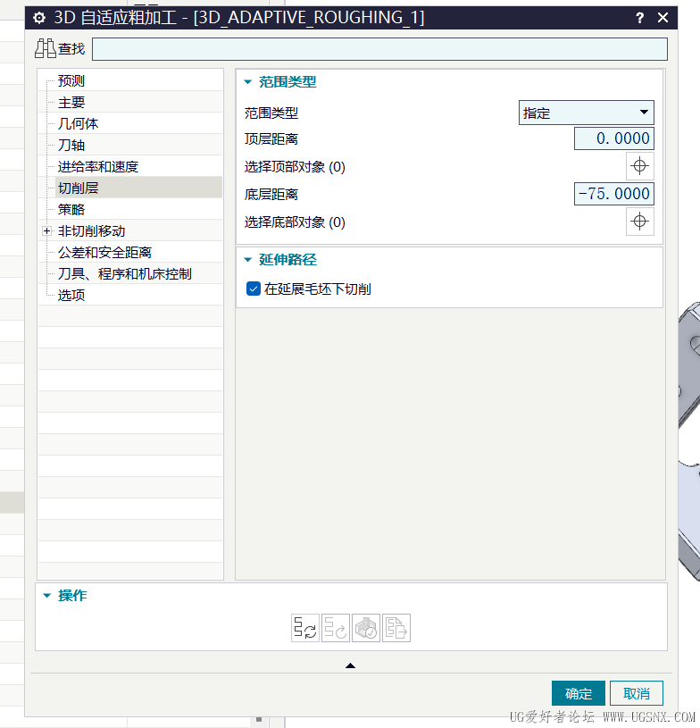Image resolution: width=700 pixels, height=728 pixels.
Task: Click the collapse-dialog up arrow
Action: coord(351,665)
